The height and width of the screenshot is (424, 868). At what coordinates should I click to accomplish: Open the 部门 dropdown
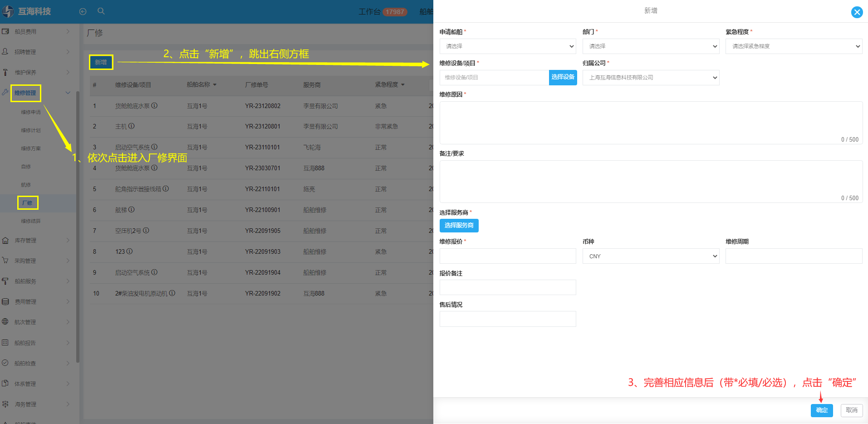[x=651, y=46]
